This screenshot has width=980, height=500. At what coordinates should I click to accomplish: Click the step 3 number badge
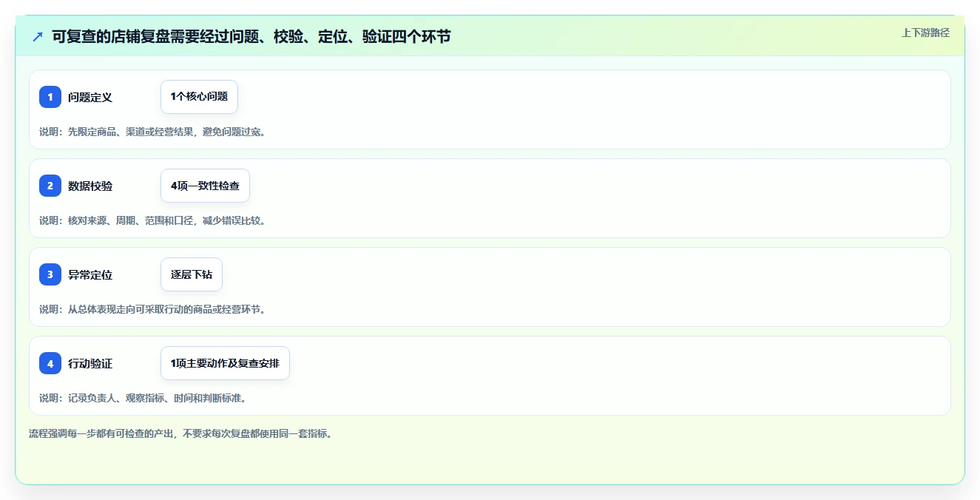click(50, 274)
